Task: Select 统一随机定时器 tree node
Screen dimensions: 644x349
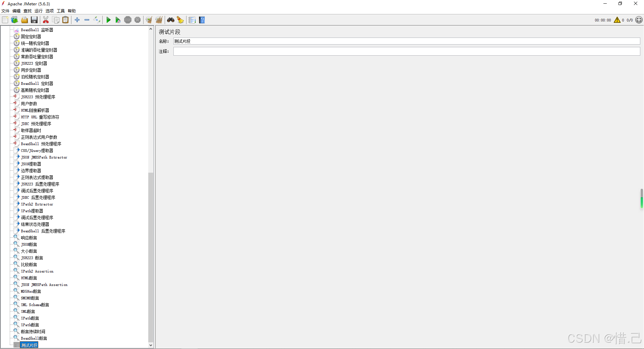Action: tap(35, 43)
